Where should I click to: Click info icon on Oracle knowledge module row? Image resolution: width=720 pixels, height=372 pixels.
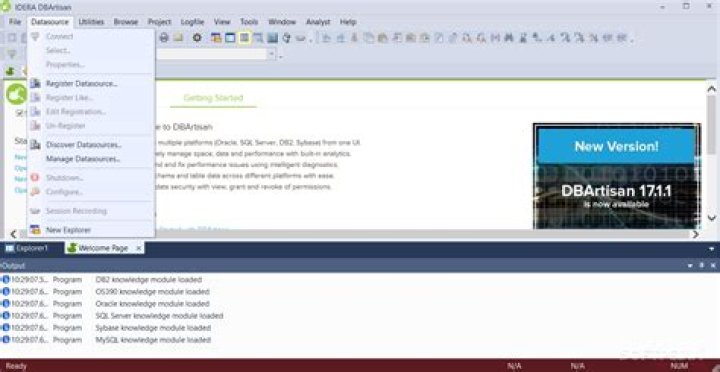[x=6, y=304]
